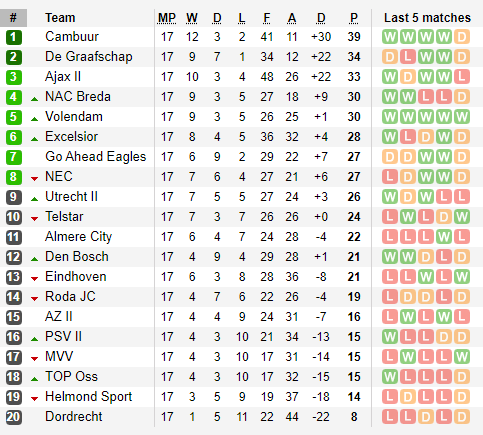Click the Last 5 matches header
The width and height of the screenshot is (483, 435).
(x=427, y=18)
